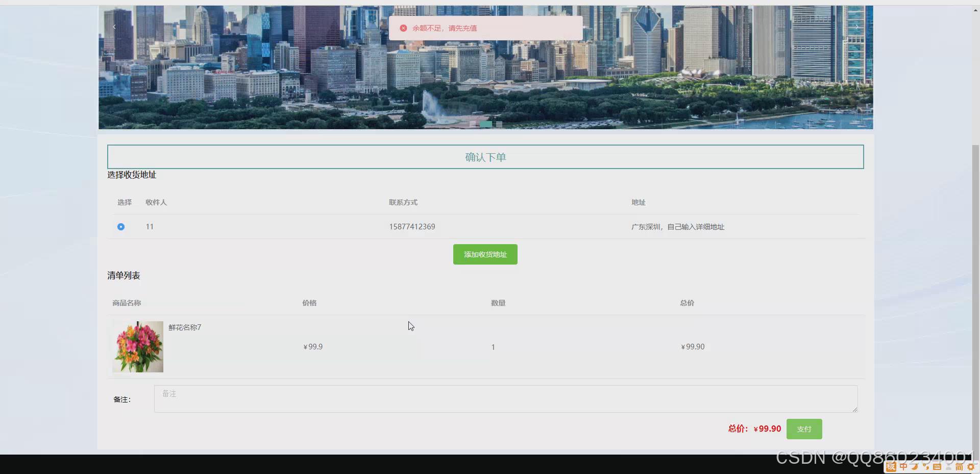
Task: Click the unit price ¥99.9
Action: 313,347
